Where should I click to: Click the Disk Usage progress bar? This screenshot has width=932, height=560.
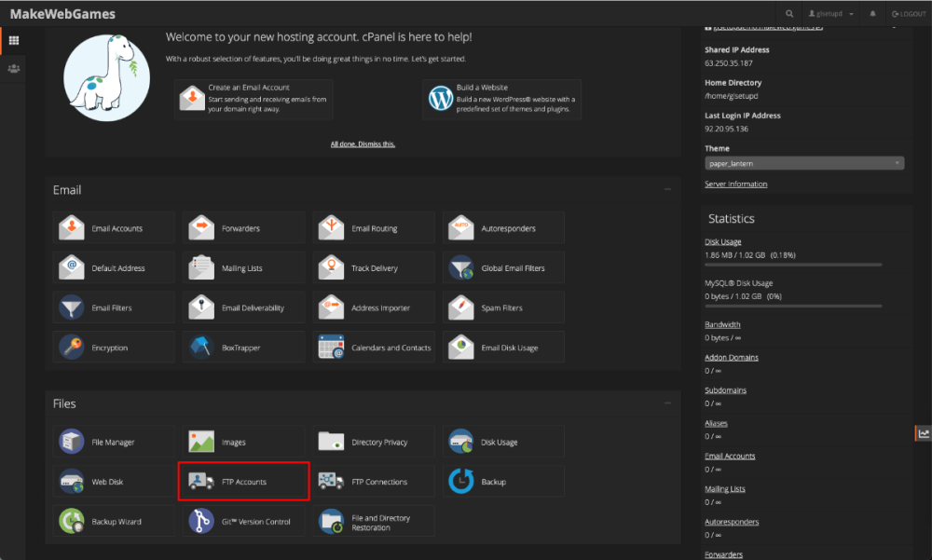click(793, 263)
